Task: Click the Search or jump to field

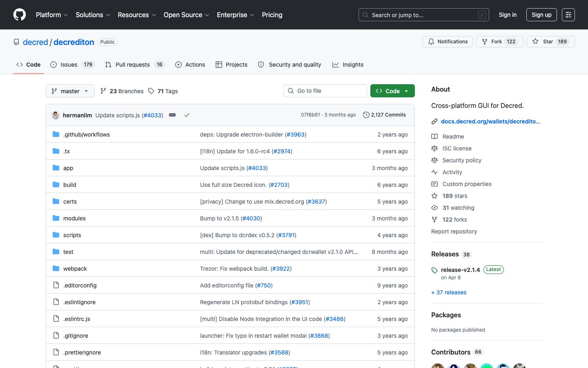Action: pyautogui.click(x=424, y=15)
